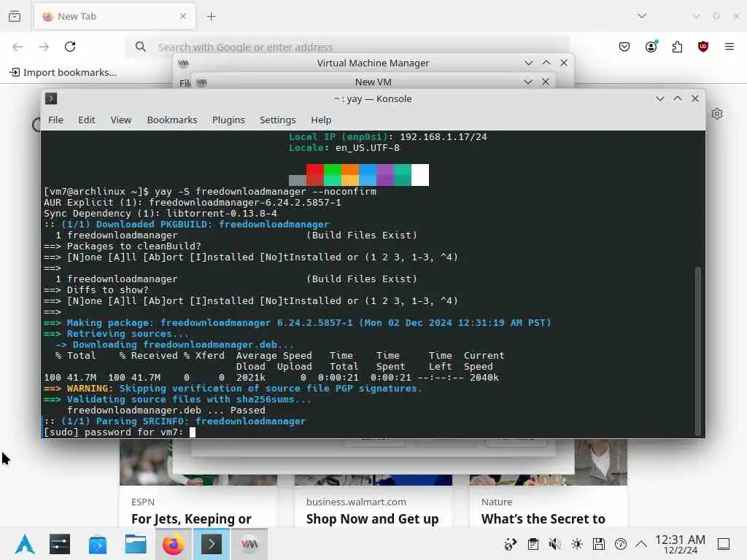747x560 pixels.
Task: Open the Firefox account icon
Action: pyautogui.click(x=651, y=47)
